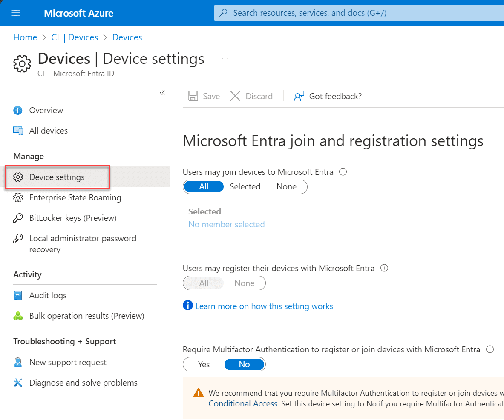The image size is (504, 420).
Task: Click the Bulk operation results cubes icon
Action: pos(18,316)
